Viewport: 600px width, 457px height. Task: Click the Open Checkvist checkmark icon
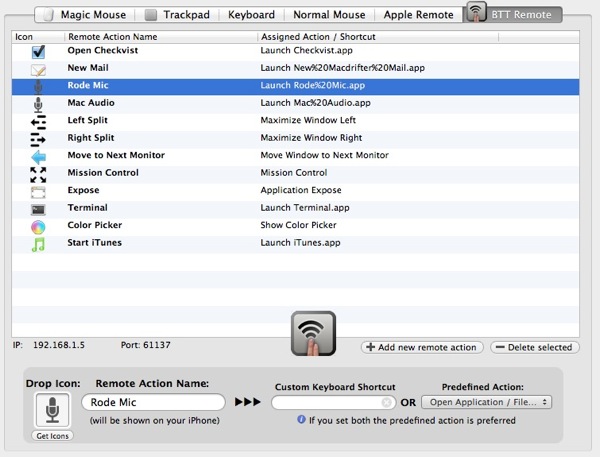tap(38, 51)
